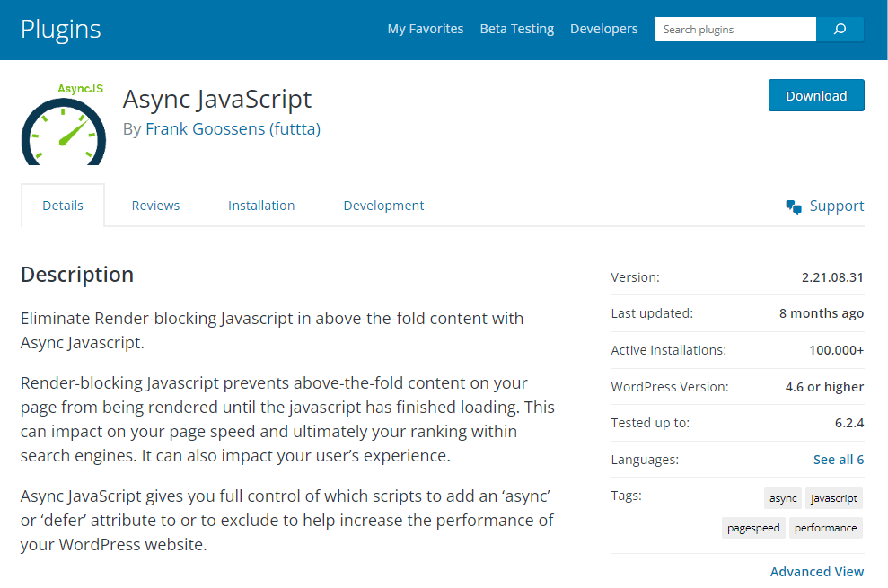Click the magnifier search button
Image resolution: width=888 pixels, height=588 pixels.
click(840, 29)
